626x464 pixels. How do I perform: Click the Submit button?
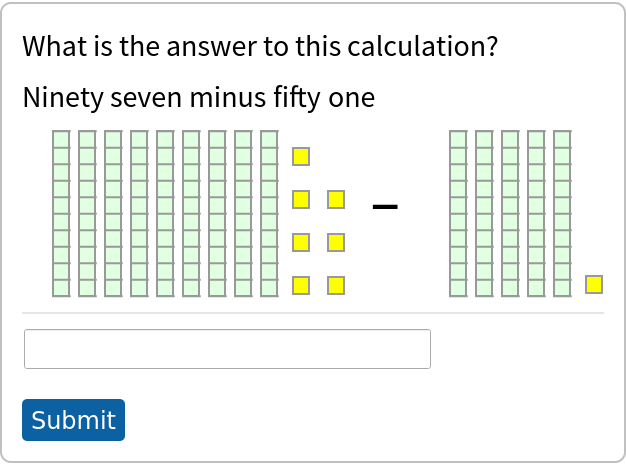[73, 420]
